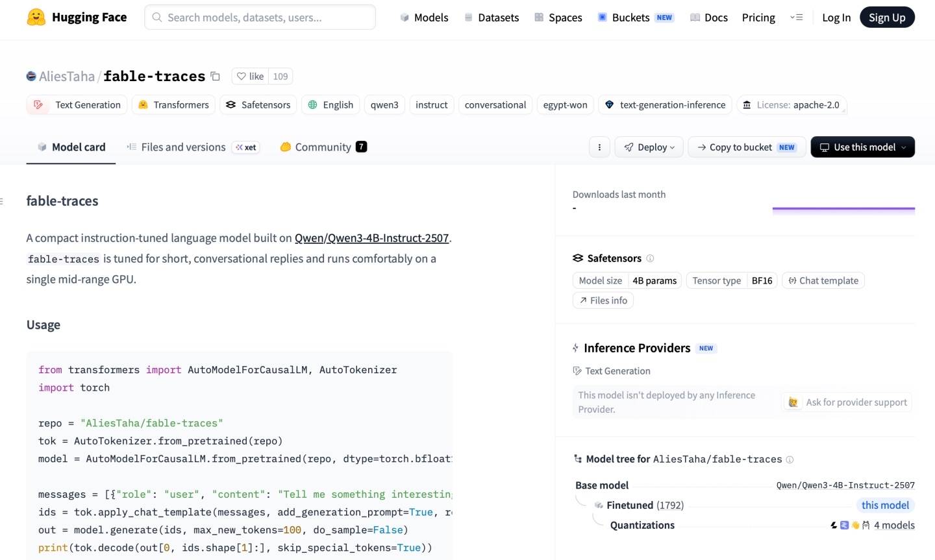Open the Qwen/Qwen3-4B-Instruct-2507 link in description
The height and width of the screenshot is (560, 935).
point(371,238)
